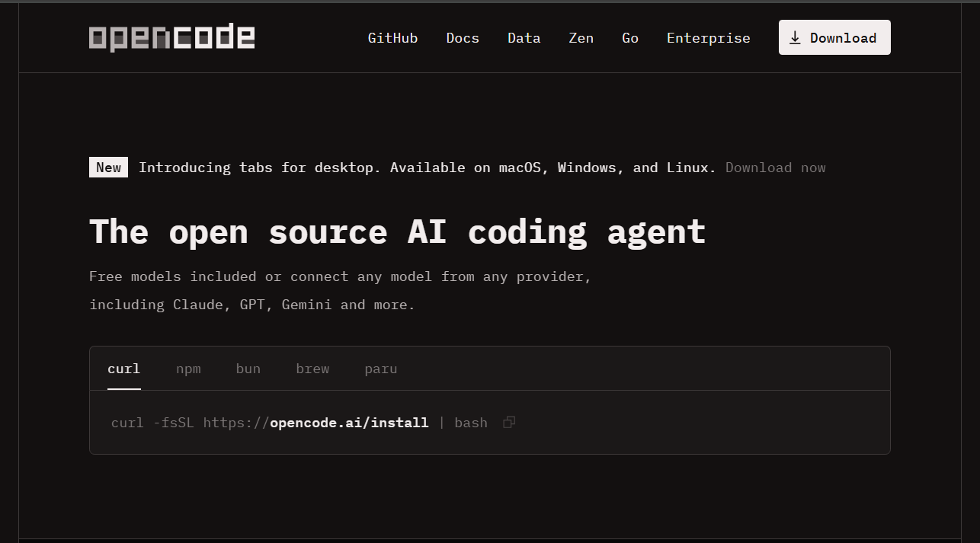
Task: Click the heading The open source AI coding agent
Action: coord(398,232)
